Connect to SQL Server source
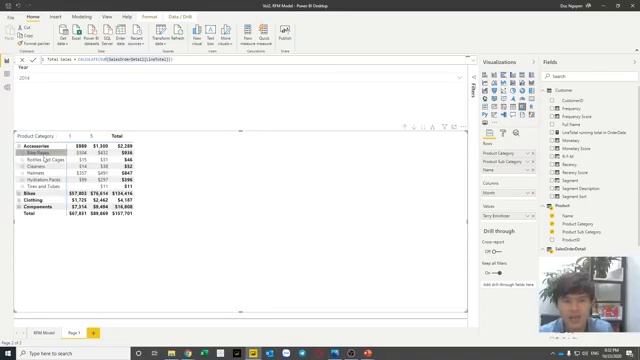Screen dimensions: 640x360 point(107,35)
